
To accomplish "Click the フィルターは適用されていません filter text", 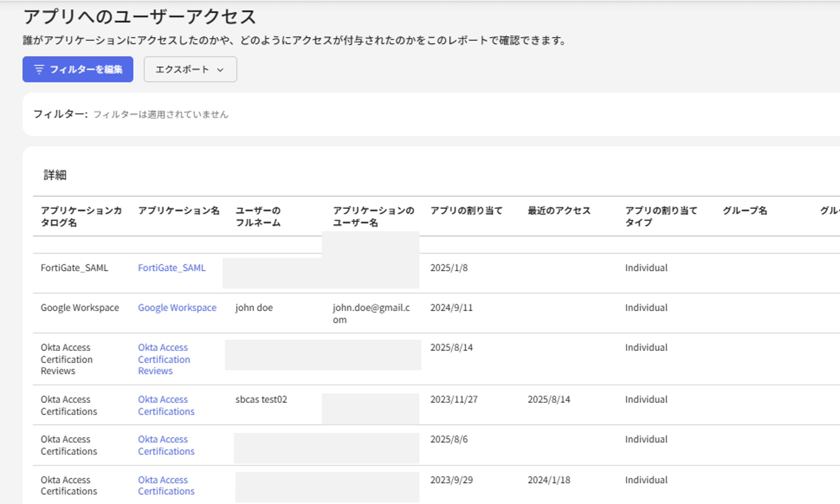I will [x=161, y=114].
